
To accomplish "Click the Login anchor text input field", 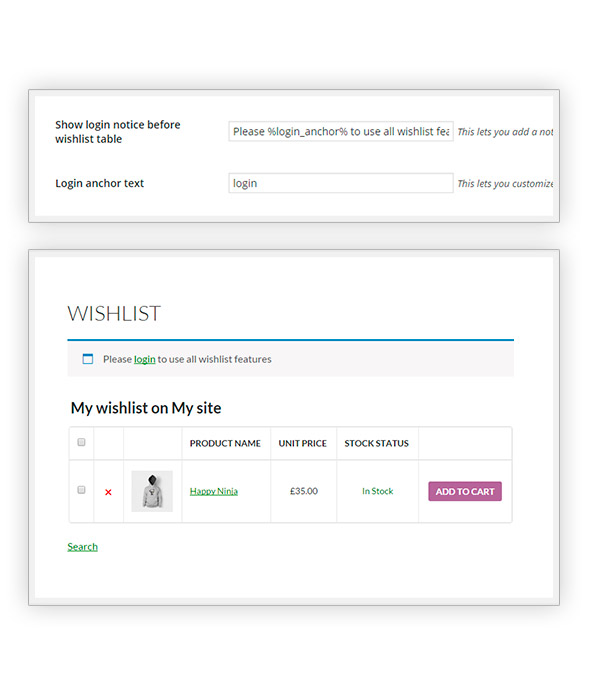I will (341, 183).
